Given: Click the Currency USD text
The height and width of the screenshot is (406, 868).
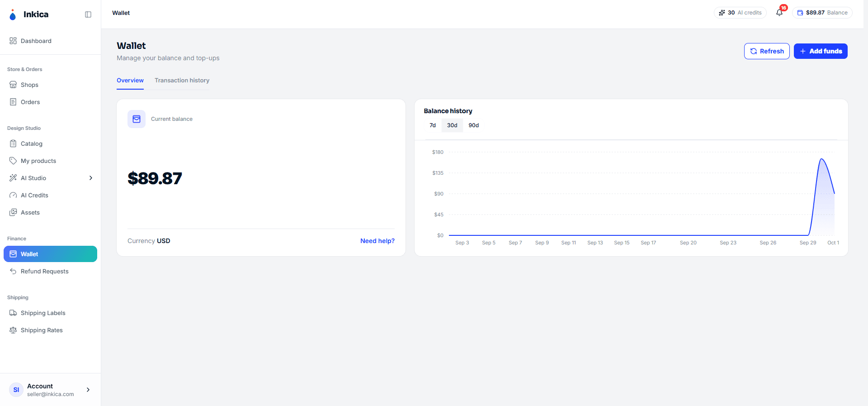Looking at the screenshot, I should 149,241.
